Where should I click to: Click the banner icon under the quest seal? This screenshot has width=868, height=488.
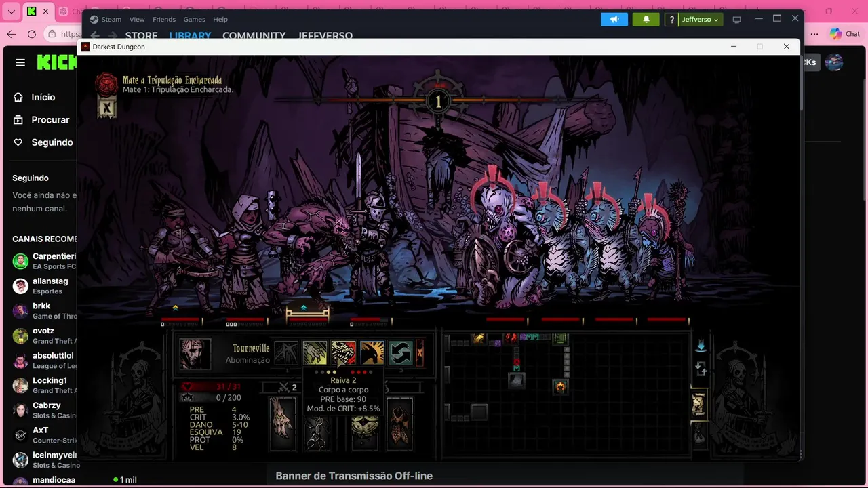pos(106,107)
